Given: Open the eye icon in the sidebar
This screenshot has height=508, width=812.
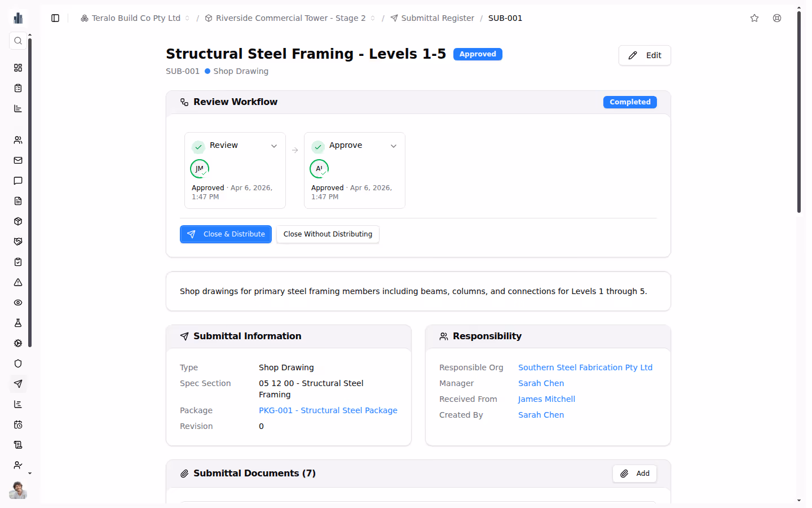Looking at the screenshot, I should (18, 303).
